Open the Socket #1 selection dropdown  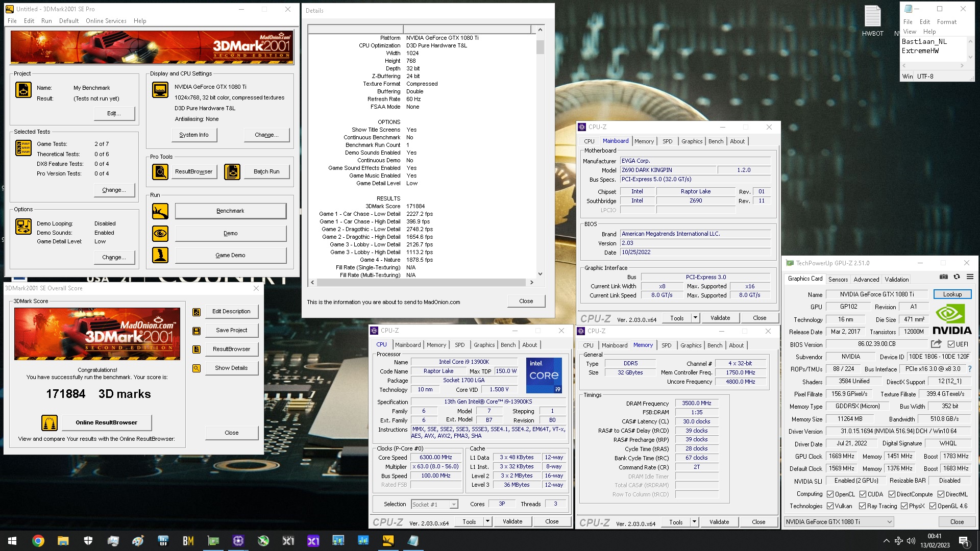click(x=434, y=505)
